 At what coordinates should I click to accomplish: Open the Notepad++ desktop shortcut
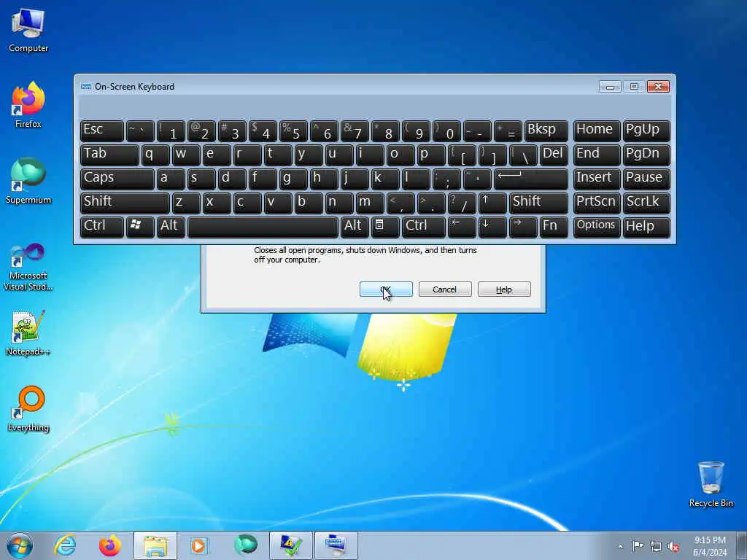[x=28, y=332]
